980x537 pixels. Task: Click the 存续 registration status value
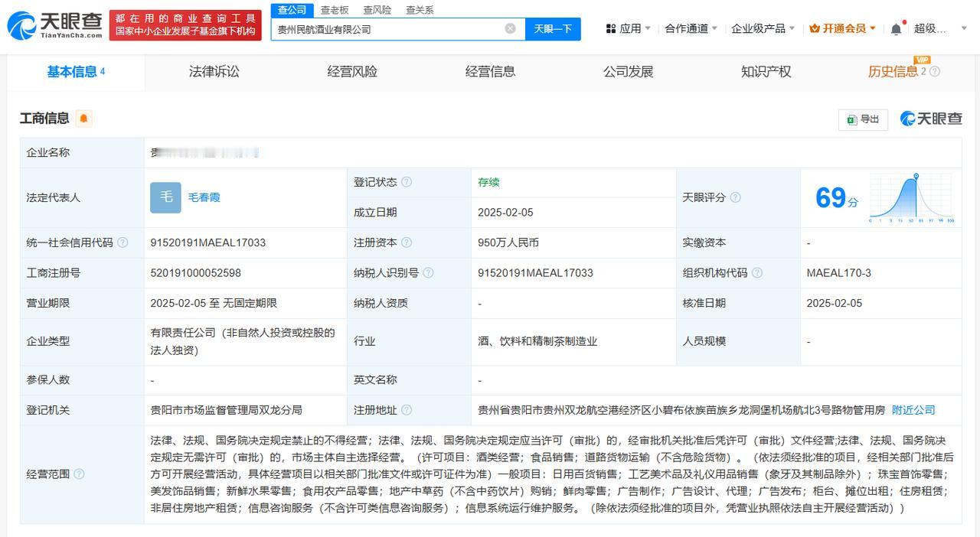pos(488,182)
